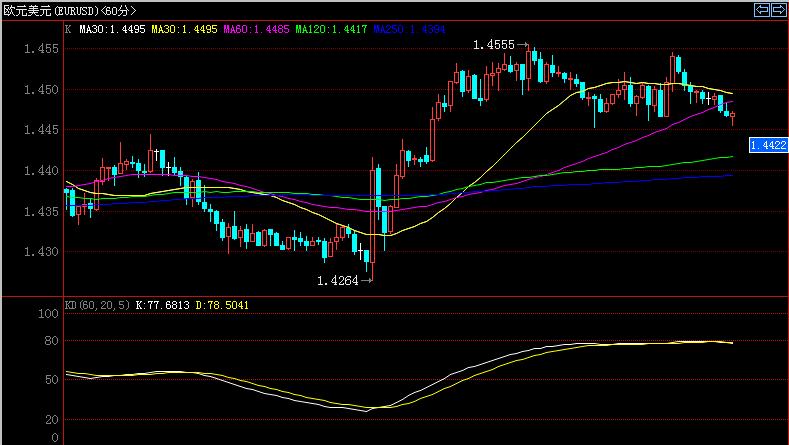Viewport: 789px width, 445px height.
Task: Click the 100 level on KD axis
Action: pyautogui.click(x=48, y=314)
